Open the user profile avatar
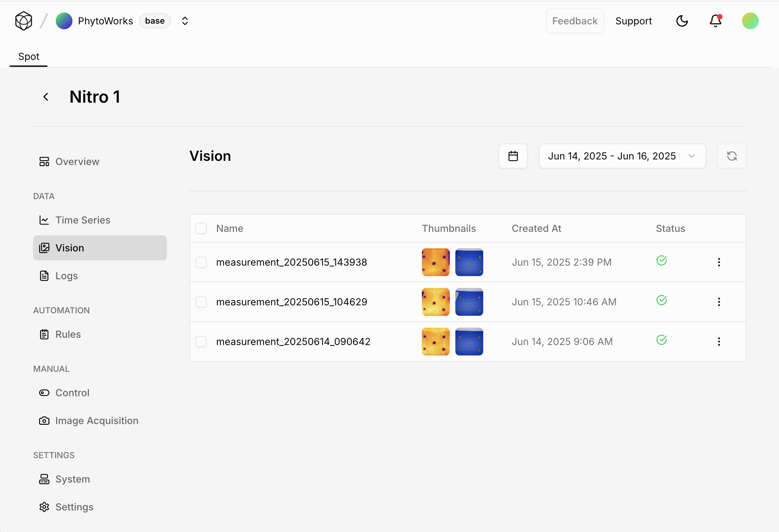The height and width of the screenshot is (532, 779). [750, 21]
